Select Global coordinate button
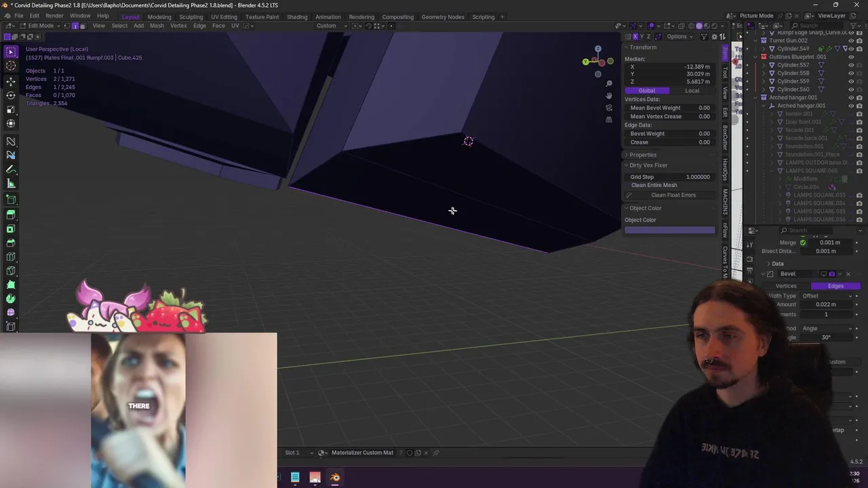This screenshot has width=868, height=488. 647,91
